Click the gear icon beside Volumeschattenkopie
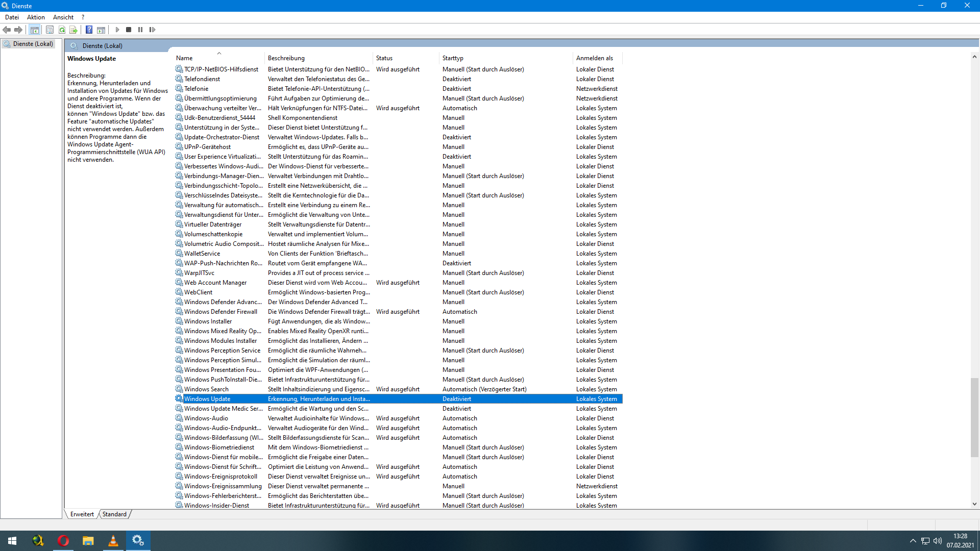The height and width of the screenshot is (551, 980). pyautogui.click(x=179, y=234)
